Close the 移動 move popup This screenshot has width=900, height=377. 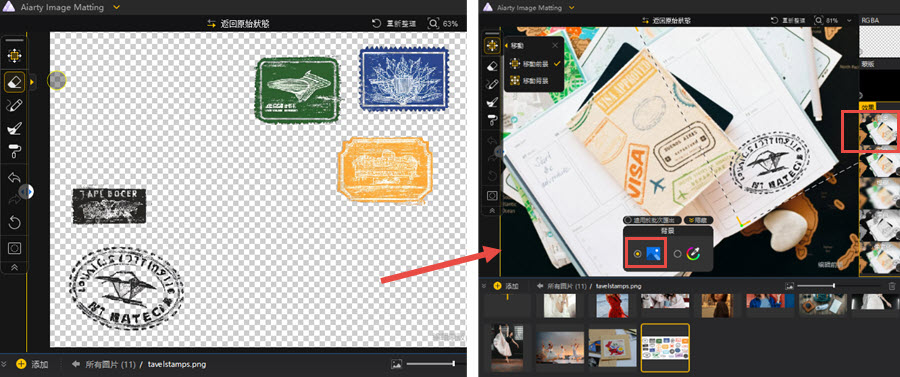(554, 45)
